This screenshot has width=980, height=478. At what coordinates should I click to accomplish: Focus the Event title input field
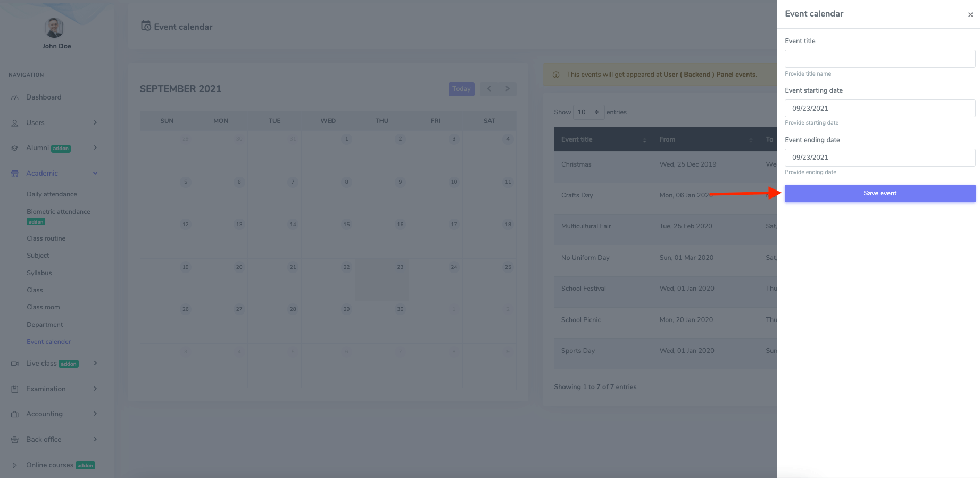(879, 59)
